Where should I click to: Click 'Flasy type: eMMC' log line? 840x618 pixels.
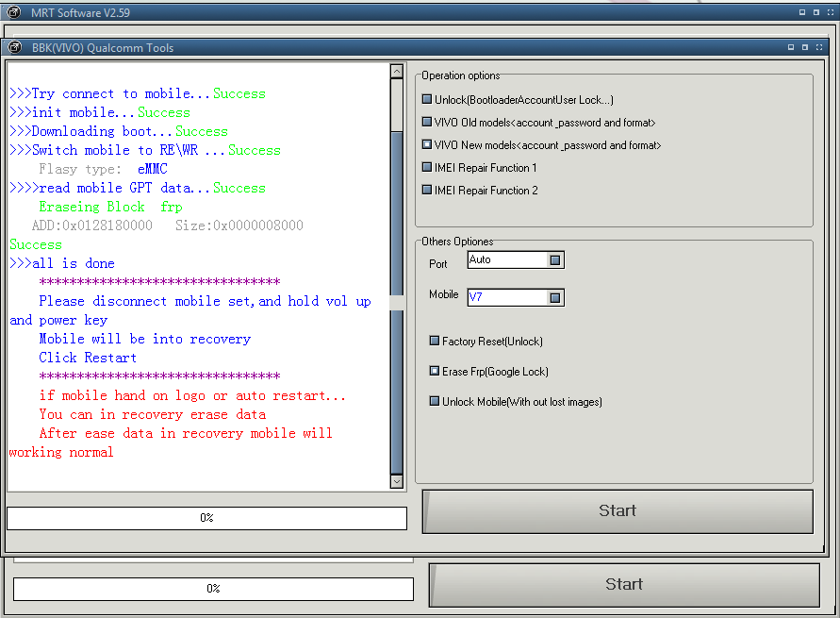[103, 169]
